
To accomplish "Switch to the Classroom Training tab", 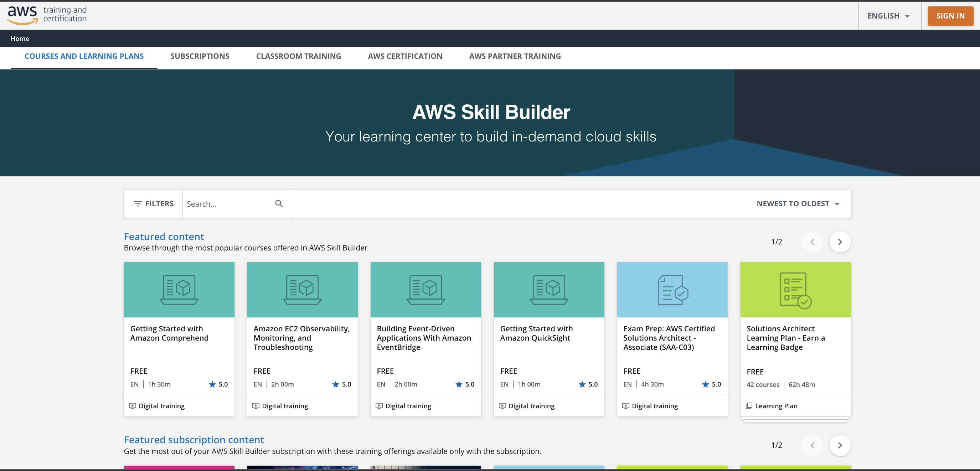I will tap(298, 56).
